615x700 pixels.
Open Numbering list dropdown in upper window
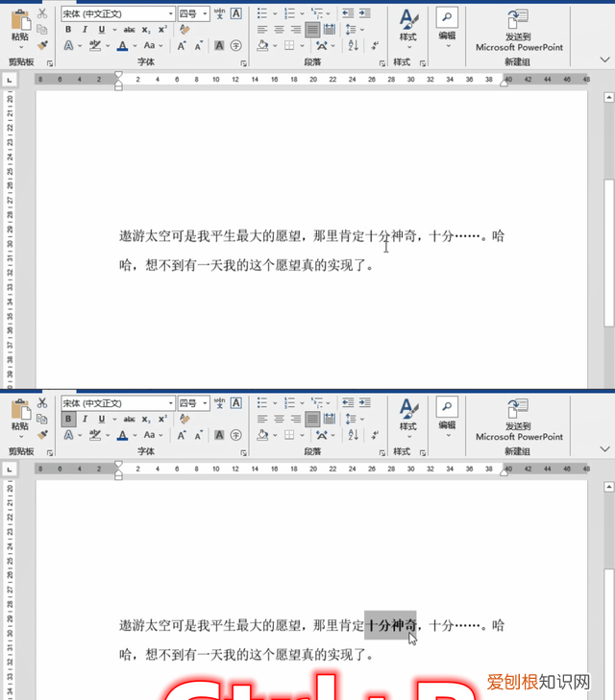(302, 13)
